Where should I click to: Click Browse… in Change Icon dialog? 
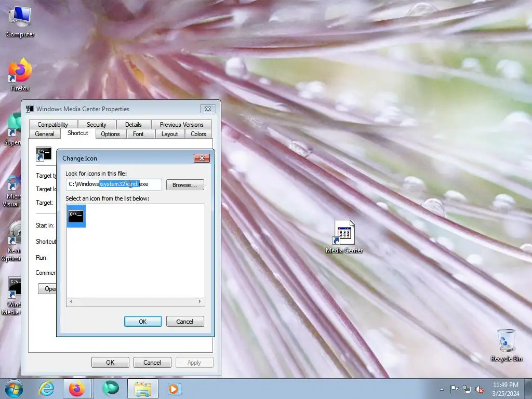coord(185,184)
